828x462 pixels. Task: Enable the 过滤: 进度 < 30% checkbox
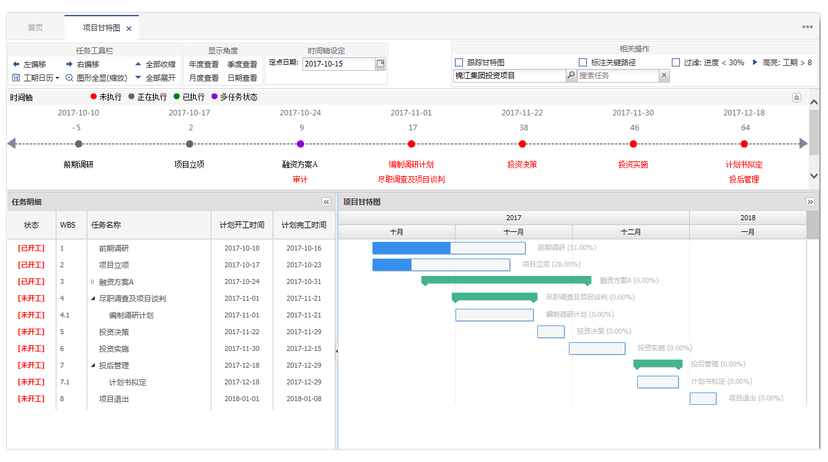coord(675,62)
